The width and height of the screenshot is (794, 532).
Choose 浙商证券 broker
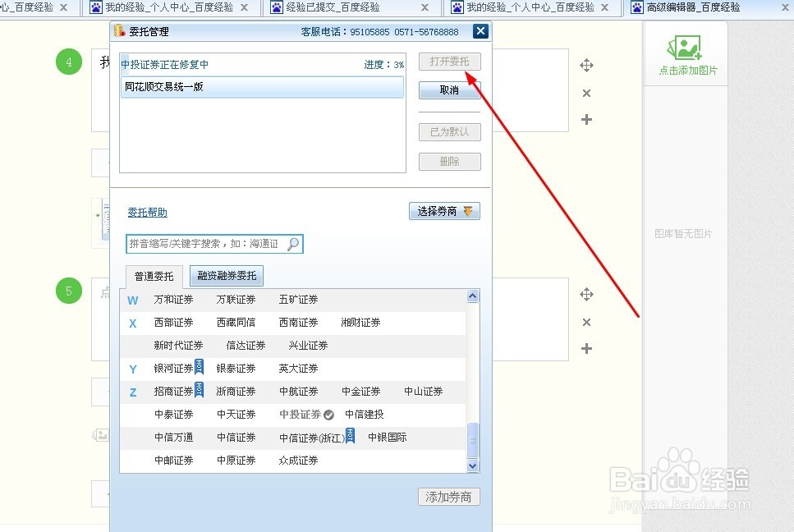pyautogui.click(x=236, y=392)
